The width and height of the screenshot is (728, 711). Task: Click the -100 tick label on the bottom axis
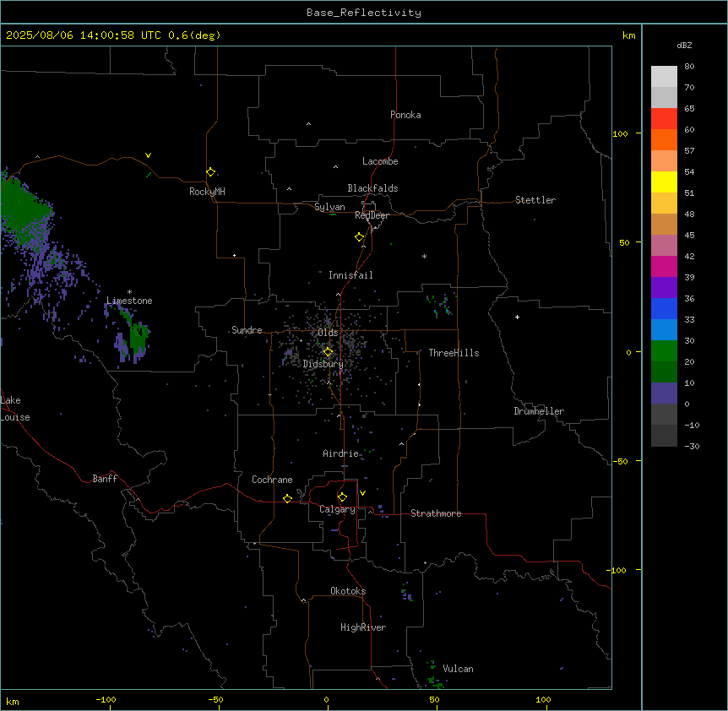(106, 699)
